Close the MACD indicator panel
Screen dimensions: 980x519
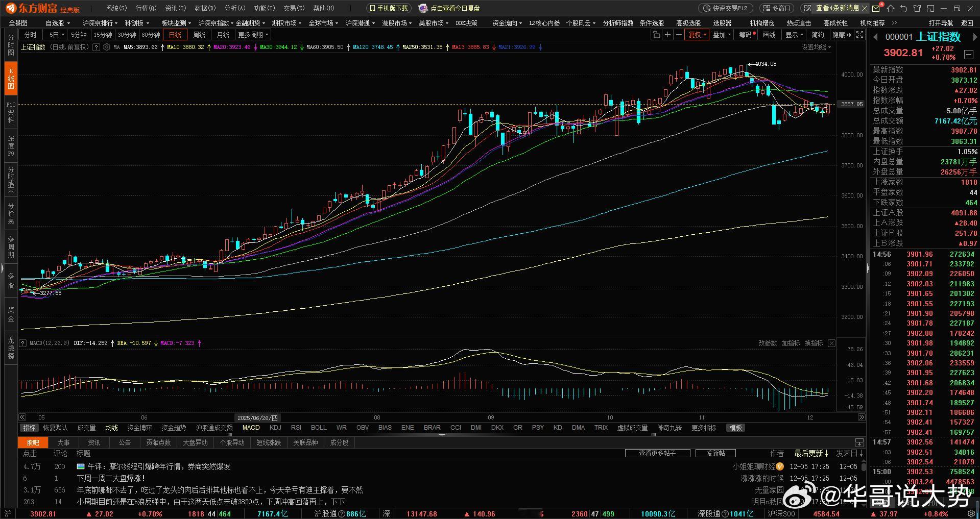pyautogui.click(x=831, y=343)
